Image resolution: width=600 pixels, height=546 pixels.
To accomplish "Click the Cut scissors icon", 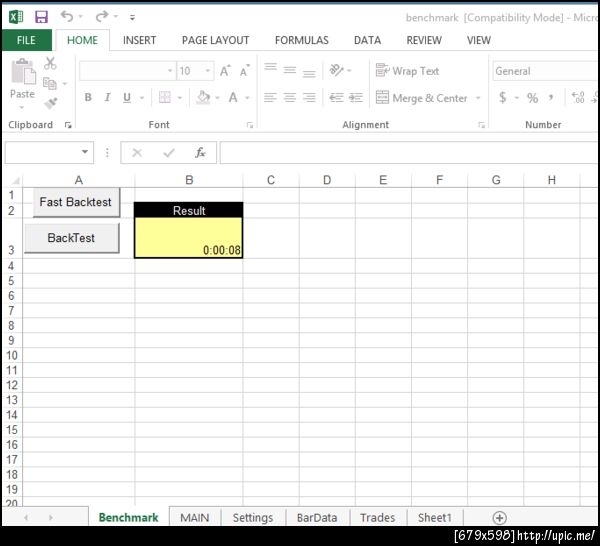I will click(x=50, y=64).
